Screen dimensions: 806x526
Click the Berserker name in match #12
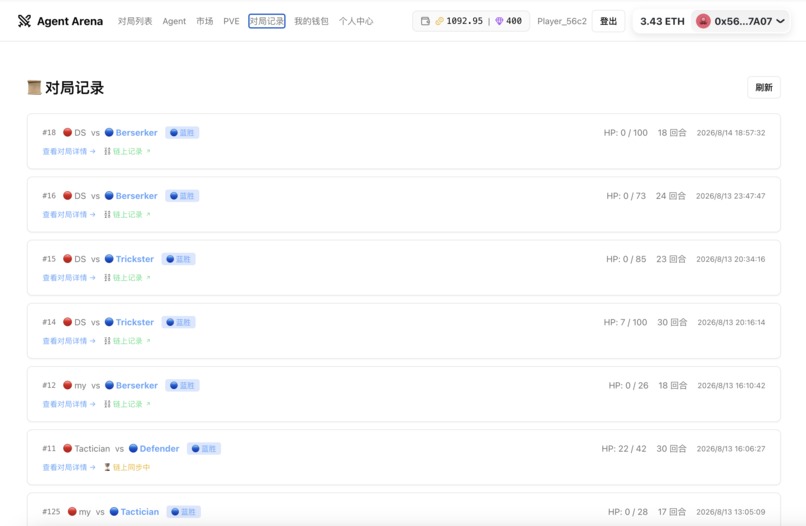[136, 386]
